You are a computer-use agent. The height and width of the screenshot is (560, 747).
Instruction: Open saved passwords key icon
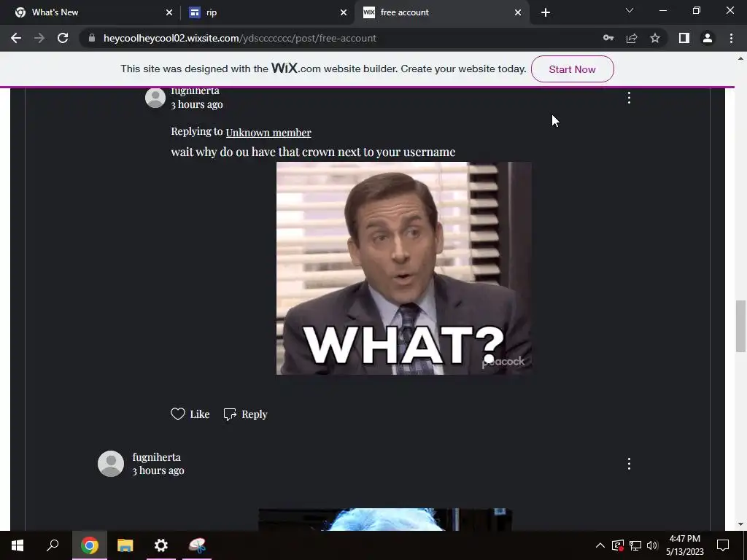pyautogui.click(x=608, y=38)
